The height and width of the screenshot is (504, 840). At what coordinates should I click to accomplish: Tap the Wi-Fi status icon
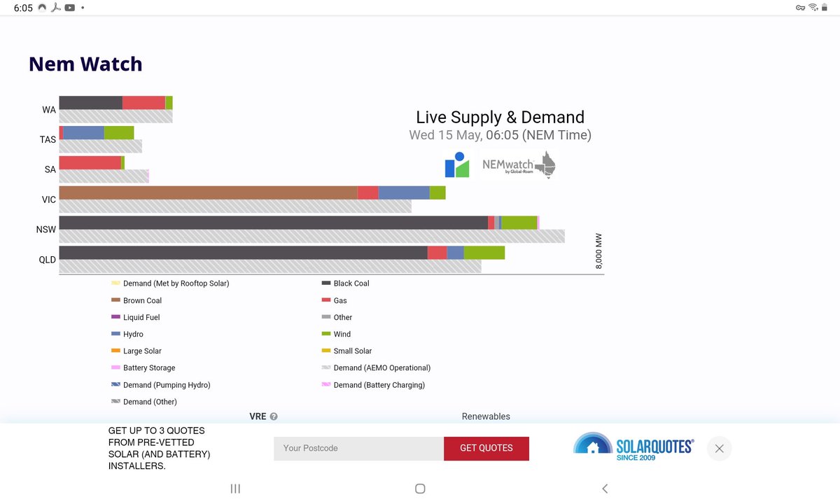[x=813, y=7]
